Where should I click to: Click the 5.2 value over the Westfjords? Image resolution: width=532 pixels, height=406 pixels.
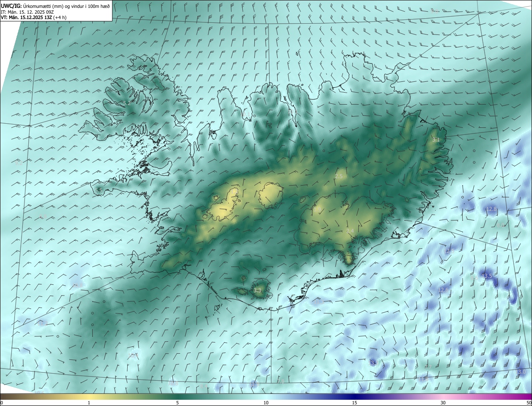click(x=127, y=103)
